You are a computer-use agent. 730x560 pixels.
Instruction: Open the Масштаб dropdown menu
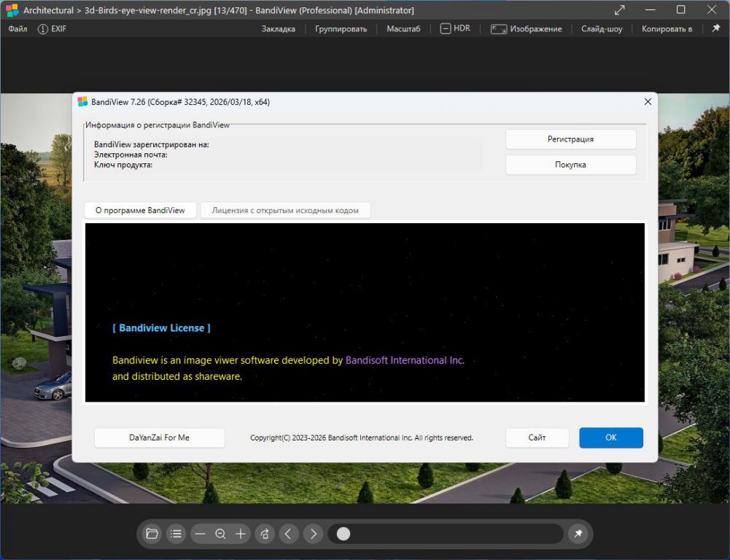pyautogui.click(x=403, y=28)
